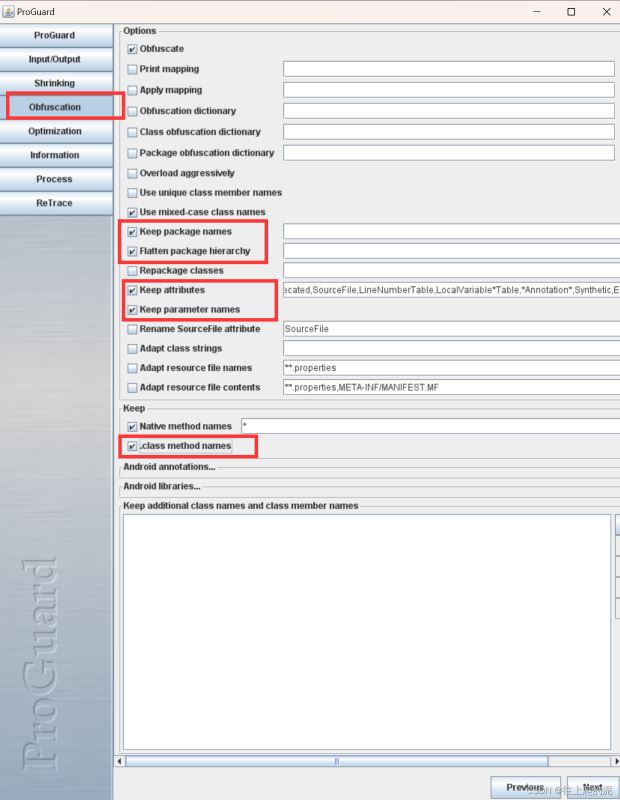Select the Obfuscation tab

55,107
